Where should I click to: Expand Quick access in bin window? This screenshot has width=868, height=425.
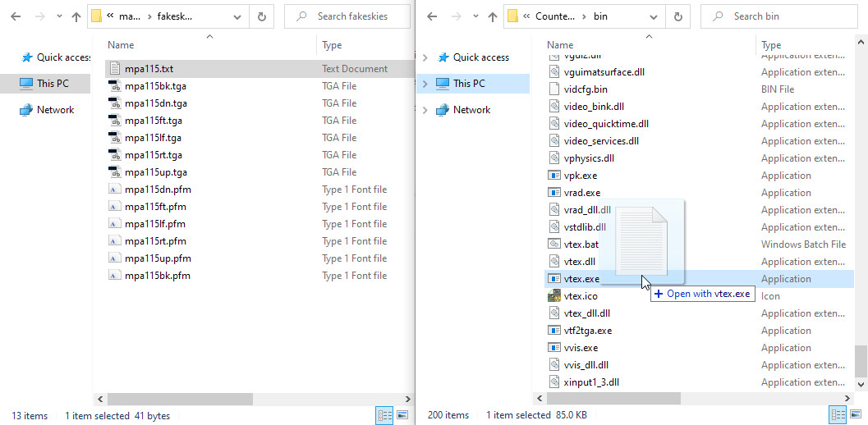pos(425,57)
